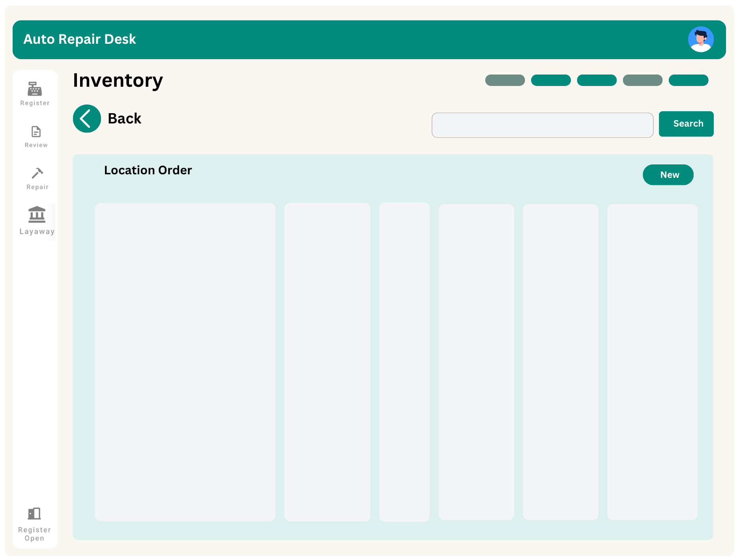
Task: Click the Back text label
Action: click(124, 119)
